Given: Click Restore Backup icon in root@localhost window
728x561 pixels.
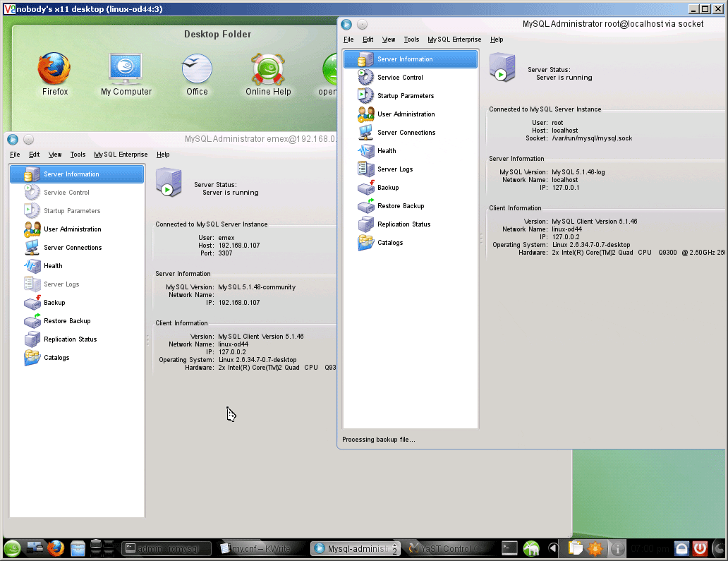Looking at the screenshot, I should coord(365,206).
